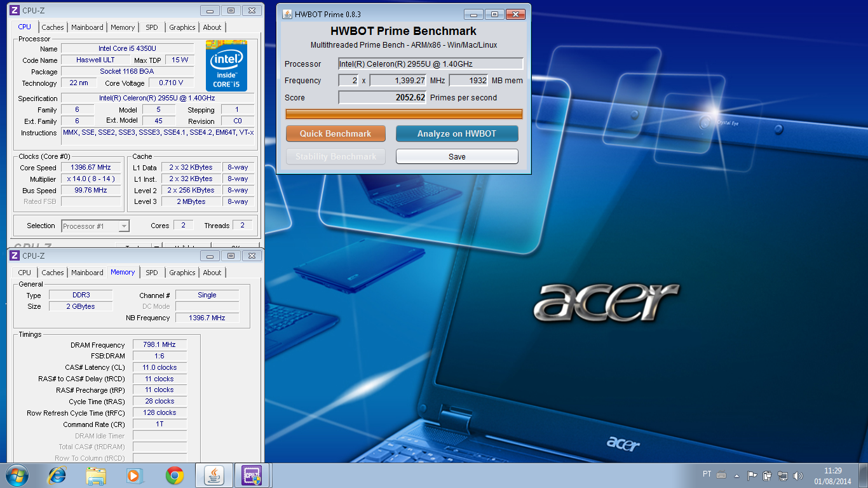Screen dimensions: 868x488
Task: Open the Windows Start menu
Action: point(17,475)
